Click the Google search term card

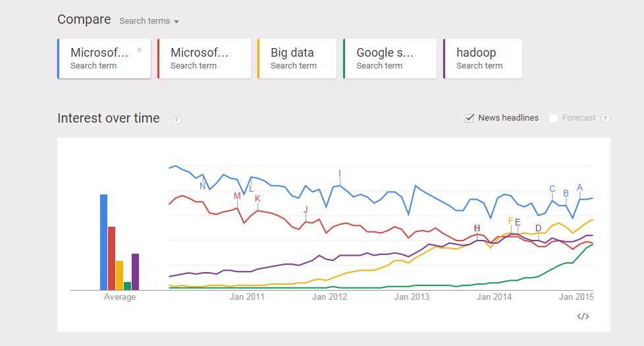[390, 59]
